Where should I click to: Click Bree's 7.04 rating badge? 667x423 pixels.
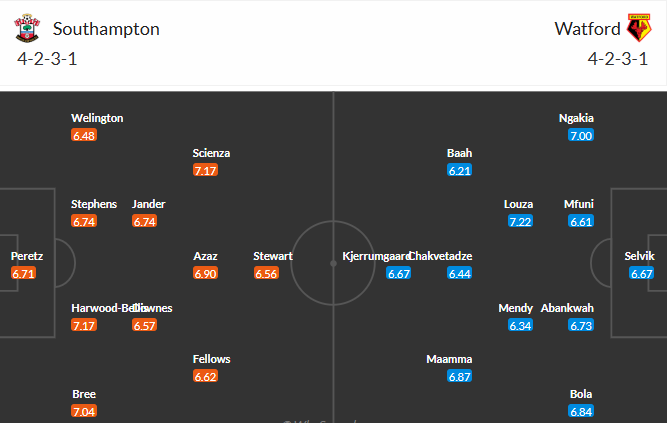click(84, 412)
